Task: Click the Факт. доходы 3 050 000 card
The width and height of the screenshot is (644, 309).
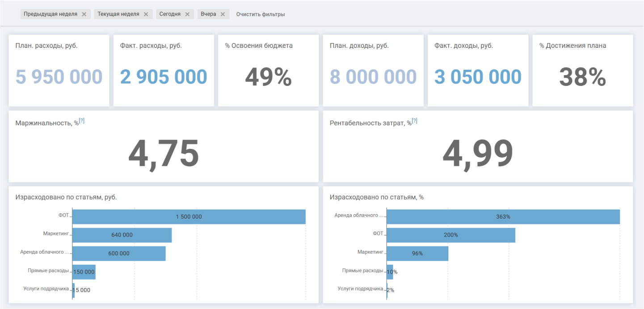Action: 478,71
